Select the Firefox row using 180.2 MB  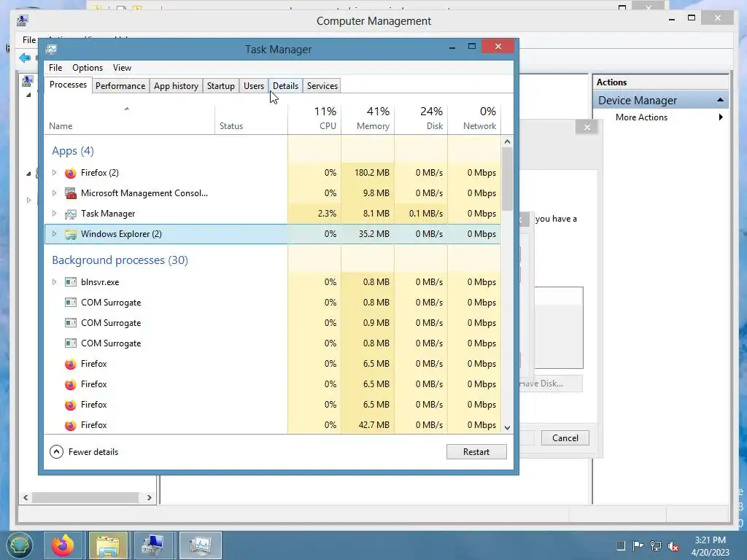(x=273, y=173)
